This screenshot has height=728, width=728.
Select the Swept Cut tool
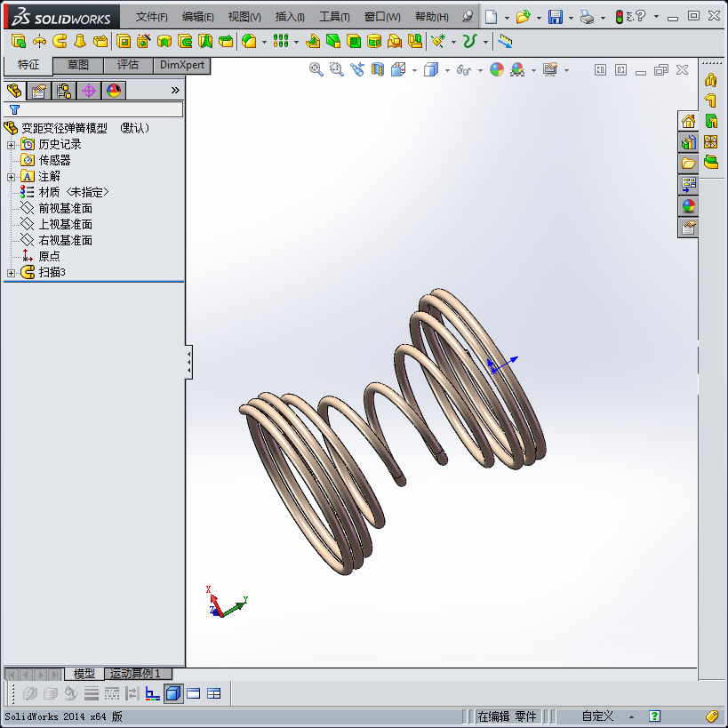(x=185, y=41)
